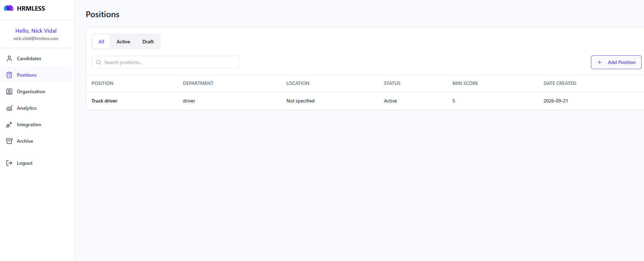Image resolution: width=644 pixels, height=261 pixels.
Task: Click the nick.vidal@hrmless.com email
Action: pyautogui.click(x=36, y=39)
